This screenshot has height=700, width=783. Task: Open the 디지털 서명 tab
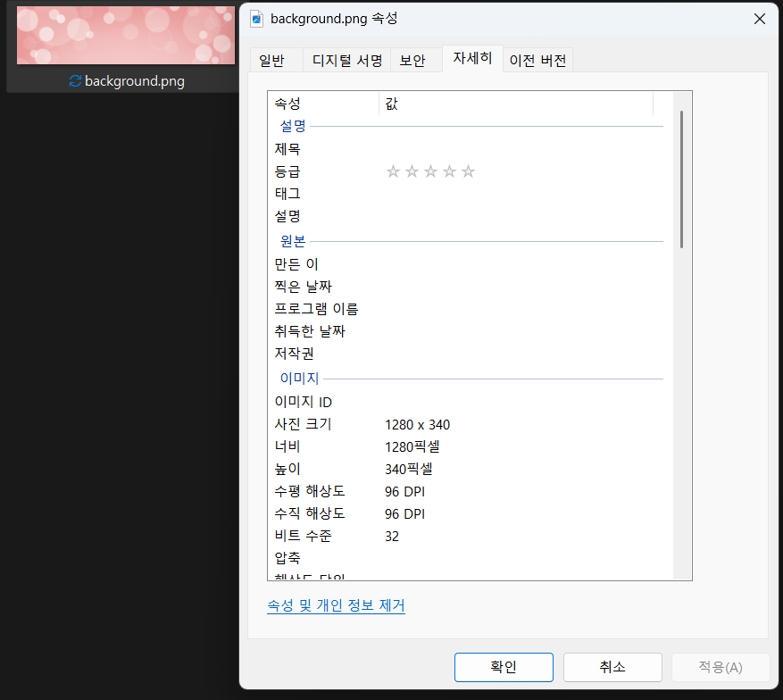(x=347, y=61)
